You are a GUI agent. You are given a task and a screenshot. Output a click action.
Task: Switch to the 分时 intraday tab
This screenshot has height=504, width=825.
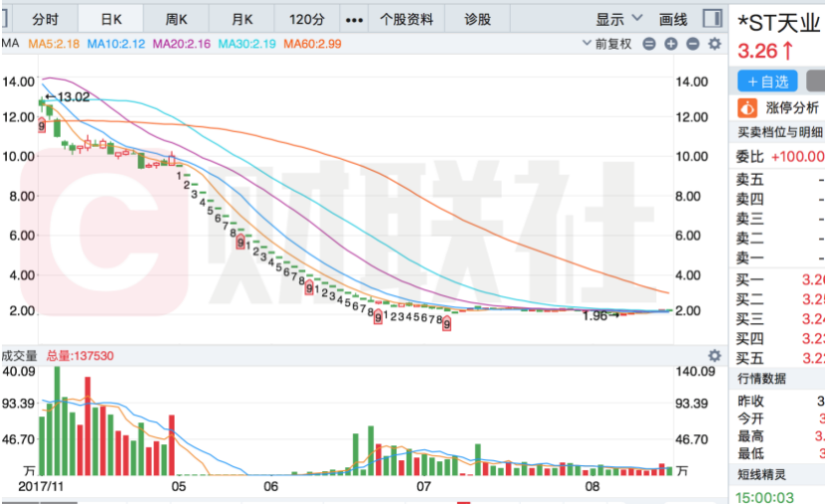[46, 19]
